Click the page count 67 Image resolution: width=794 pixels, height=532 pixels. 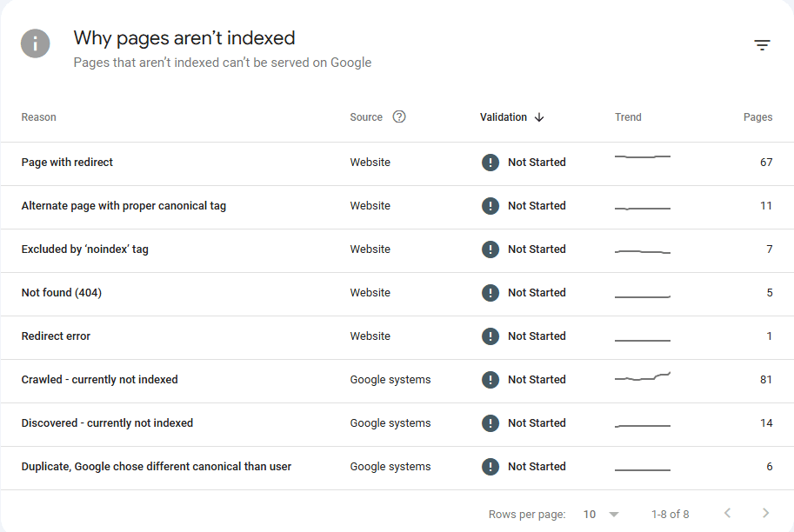pos(766,163)
